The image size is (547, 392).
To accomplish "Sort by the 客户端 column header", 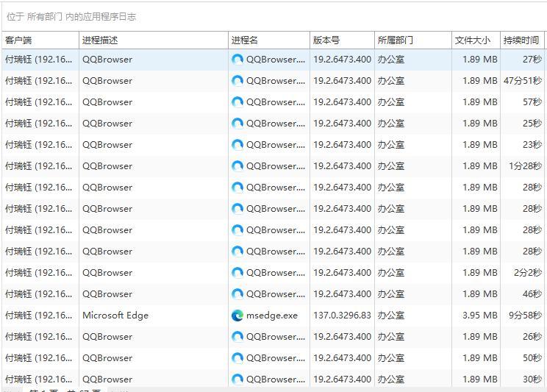I will 40,40.
